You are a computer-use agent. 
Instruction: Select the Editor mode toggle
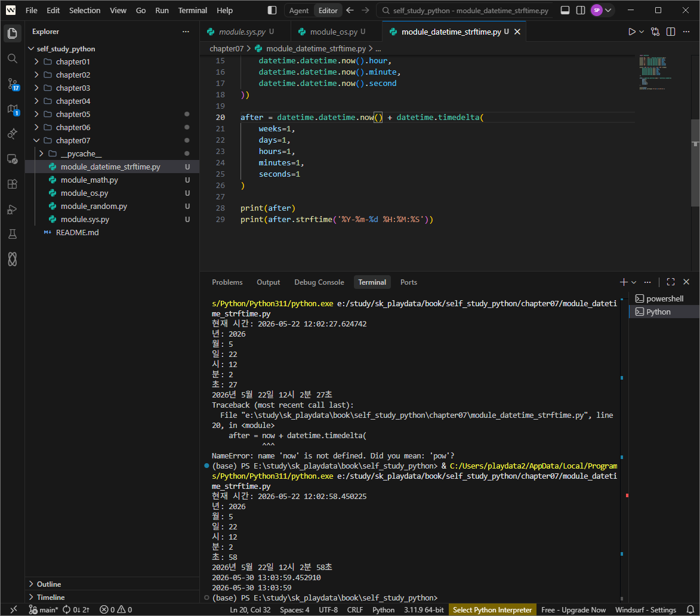(x=328, y=10)
